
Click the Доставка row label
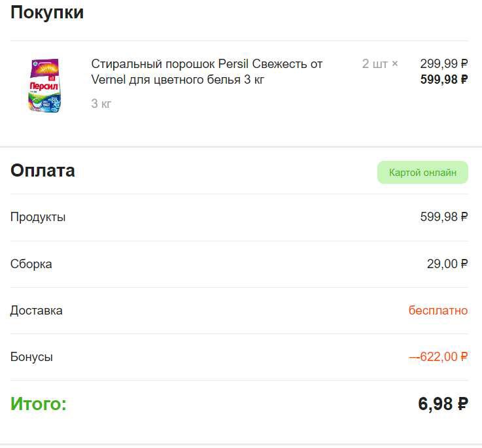[x=36, y=311]
